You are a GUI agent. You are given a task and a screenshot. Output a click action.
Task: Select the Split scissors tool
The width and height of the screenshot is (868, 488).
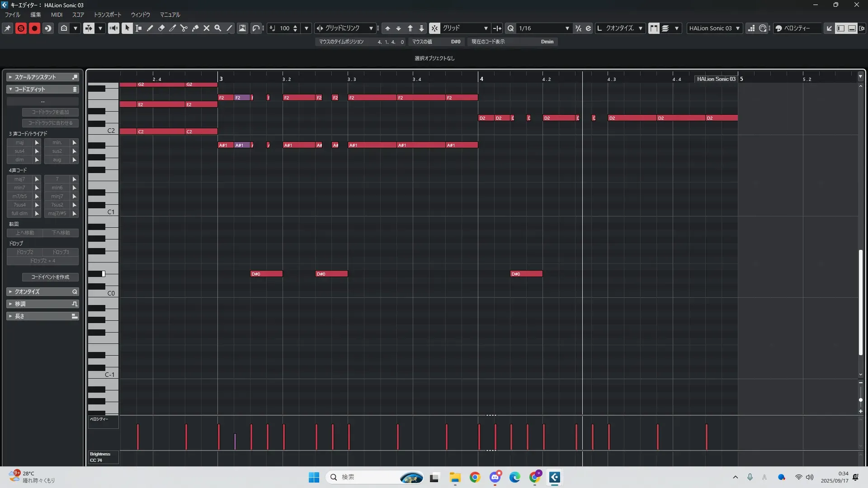coord(184,28)
